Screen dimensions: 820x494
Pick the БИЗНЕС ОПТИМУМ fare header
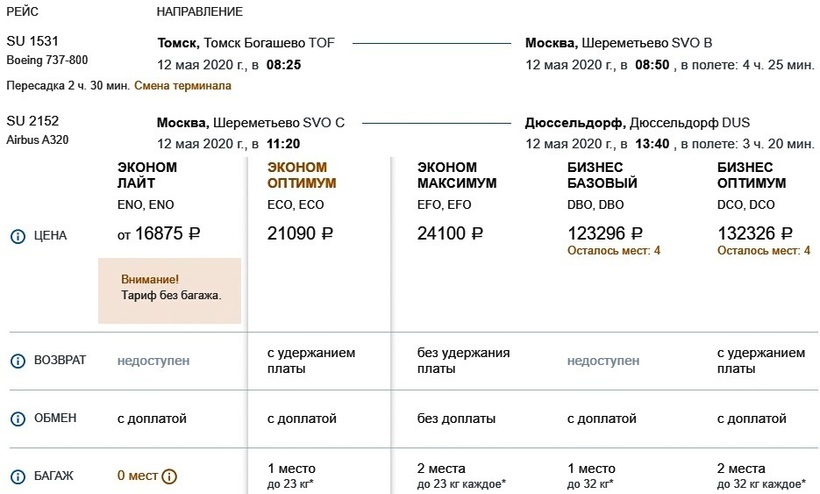(x=752, y=176)
